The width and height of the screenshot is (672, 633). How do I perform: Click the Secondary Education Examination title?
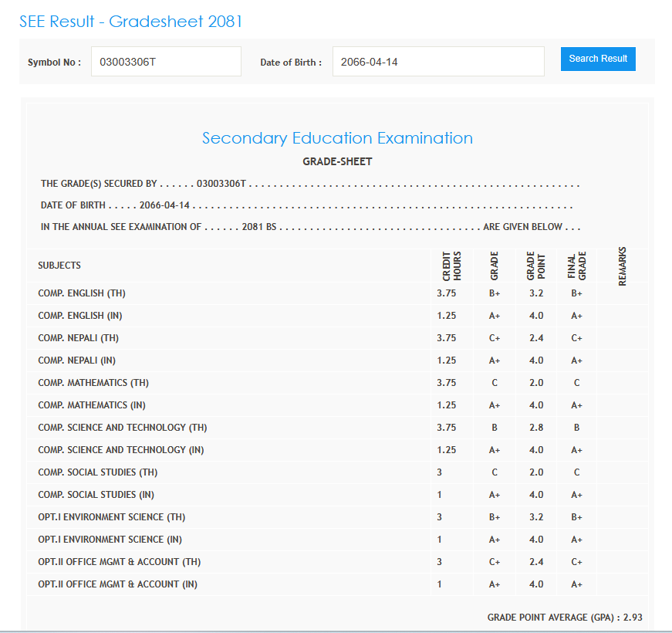pos(337,138)
